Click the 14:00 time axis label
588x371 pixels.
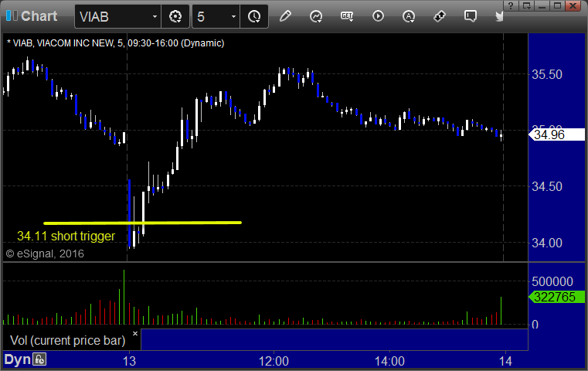tap(389, 361)
